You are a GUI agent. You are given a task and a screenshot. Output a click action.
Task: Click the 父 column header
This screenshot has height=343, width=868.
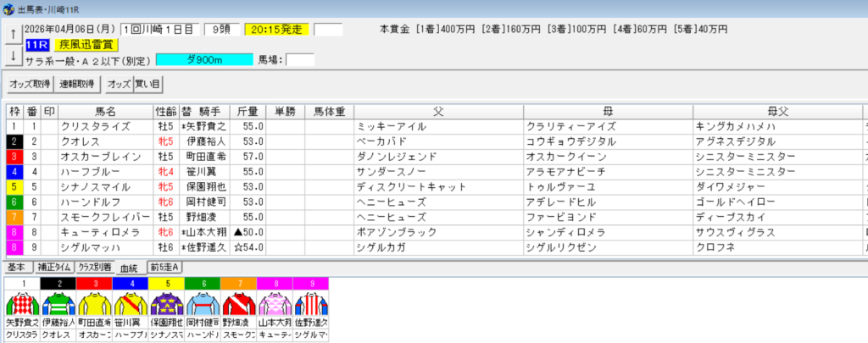(438, 111)
